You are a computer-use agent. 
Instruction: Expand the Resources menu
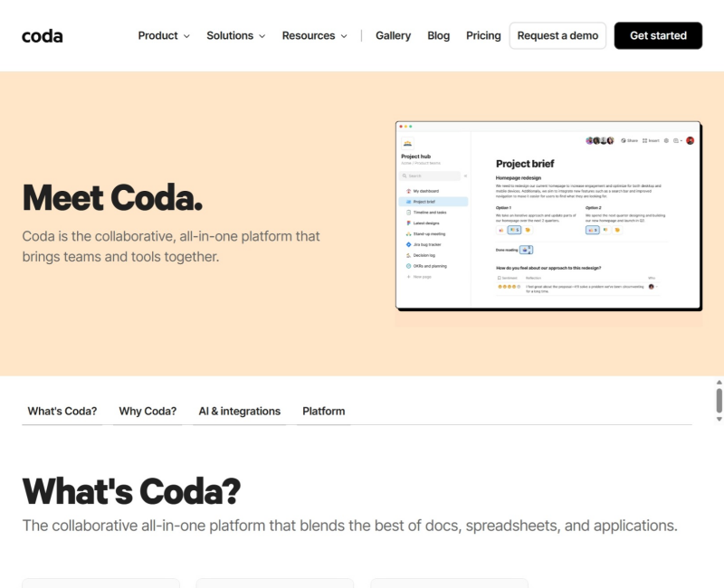(x=314, y=36)
